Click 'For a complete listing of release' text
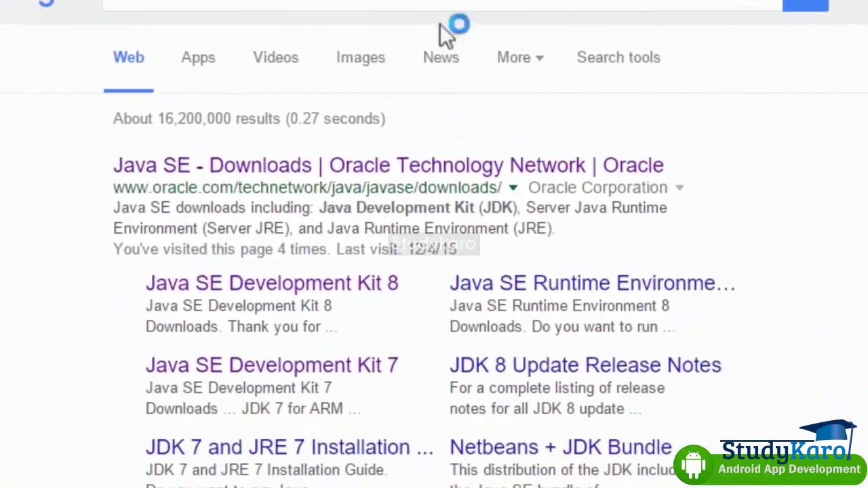Image resolution: width=868 pixels, height=488 pixels. pyautogui.click(x=557, y=388)
